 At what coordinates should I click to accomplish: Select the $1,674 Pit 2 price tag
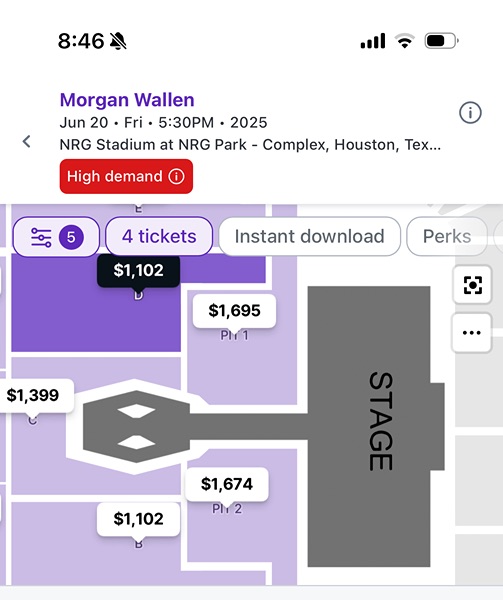click(x=227, y=484)
